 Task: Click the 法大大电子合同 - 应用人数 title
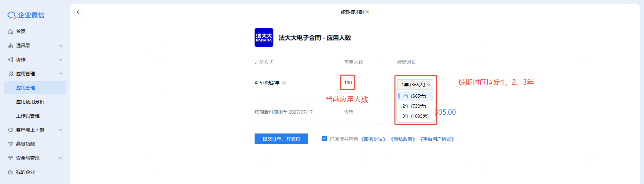click(x=315, y=38)
